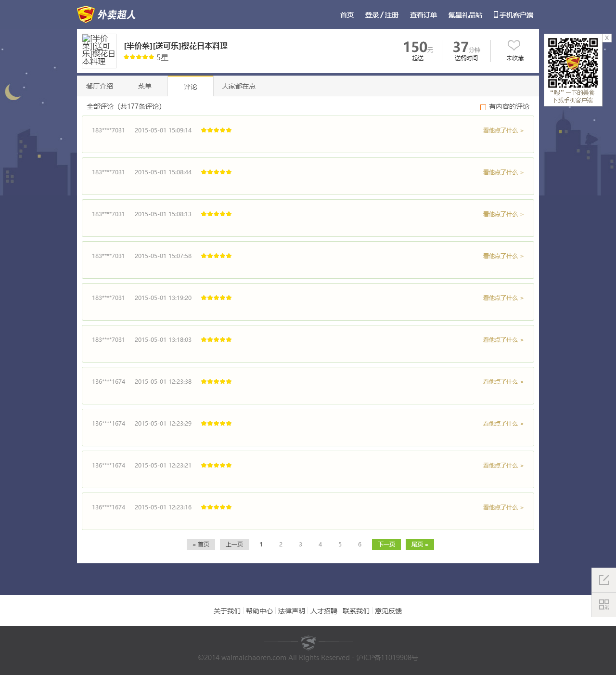Click the heart favorite icon
616x675 pixels.
514,45
